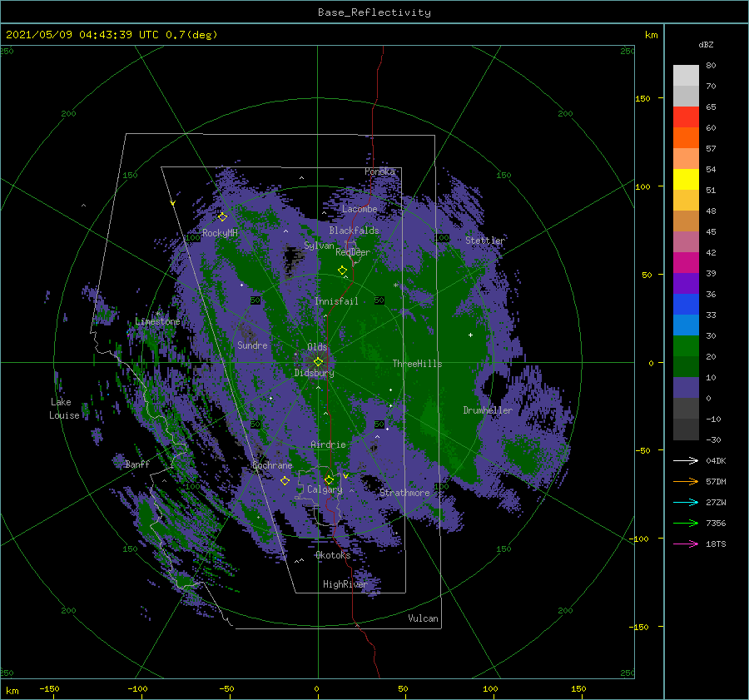
Task: Click the Sundre city label
Action: tap(252, 345)
